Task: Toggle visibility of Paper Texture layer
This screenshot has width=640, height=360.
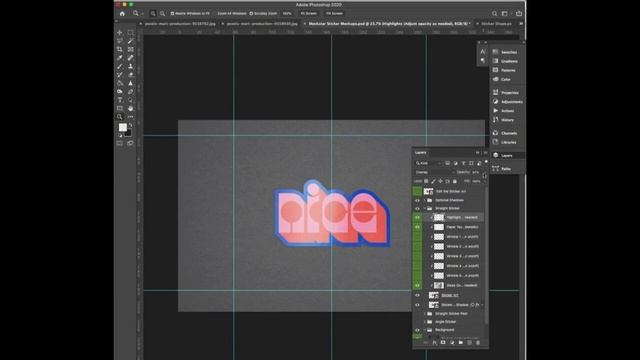Action: coord(417,227)
